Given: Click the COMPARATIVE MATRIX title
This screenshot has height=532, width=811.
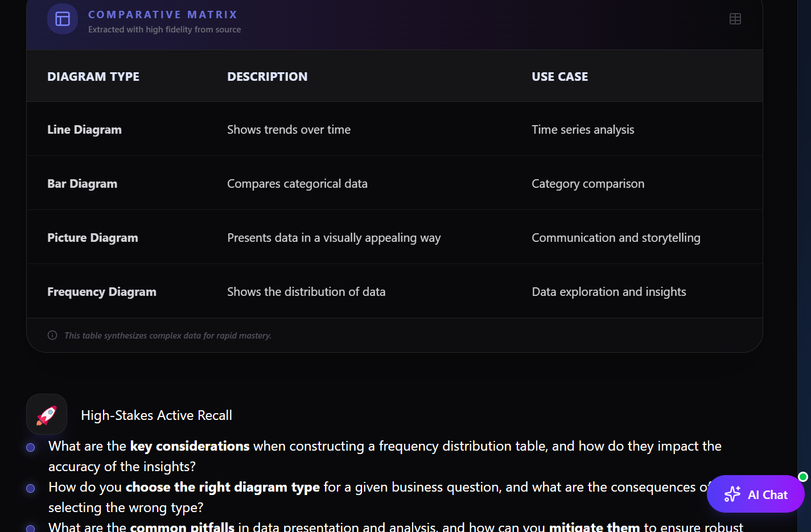Looking at the screenshot, I should [x=163, y=14].
